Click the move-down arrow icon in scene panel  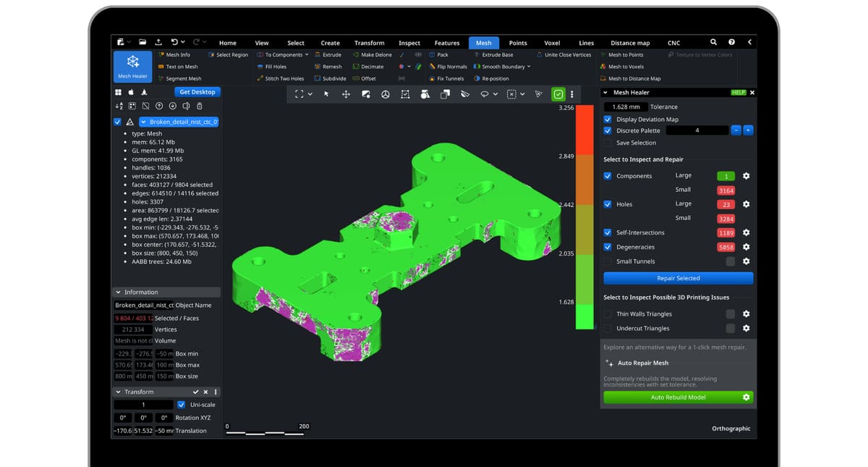(x=172, y=106)
